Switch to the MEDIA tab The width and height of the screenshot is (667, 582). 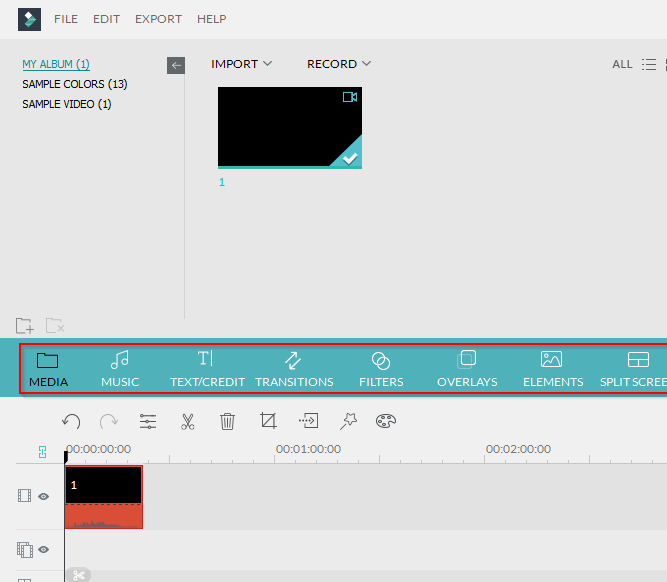tap(48, 369)
